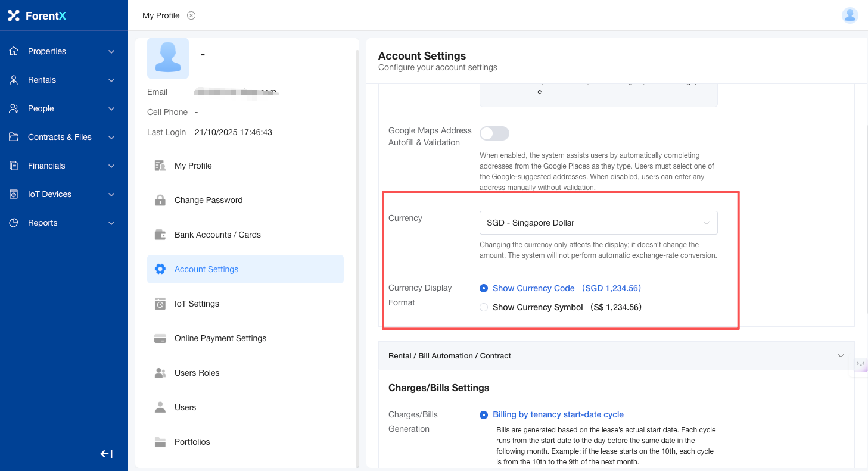Select Show Currency Symbol radio option
868x471 pixels.
pos(484,307)
